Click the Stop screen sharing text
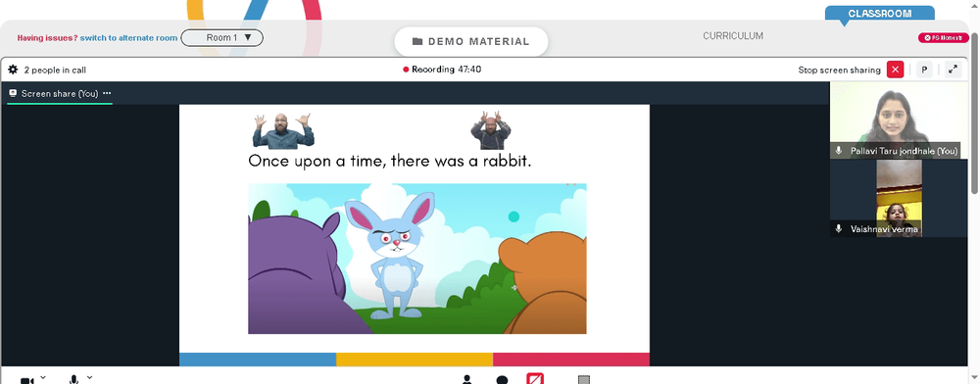This screenshot has width=980, height=384. coord(839,70)
